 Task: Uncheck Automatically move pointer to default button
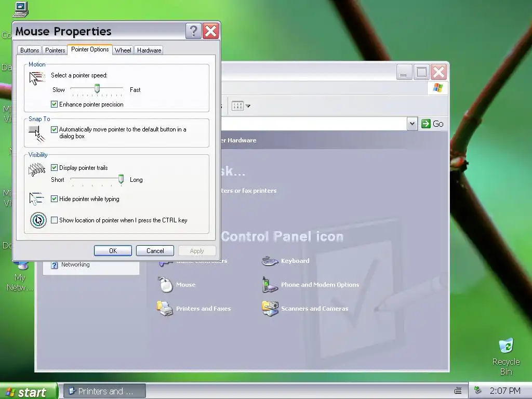(x=54, y=129)
